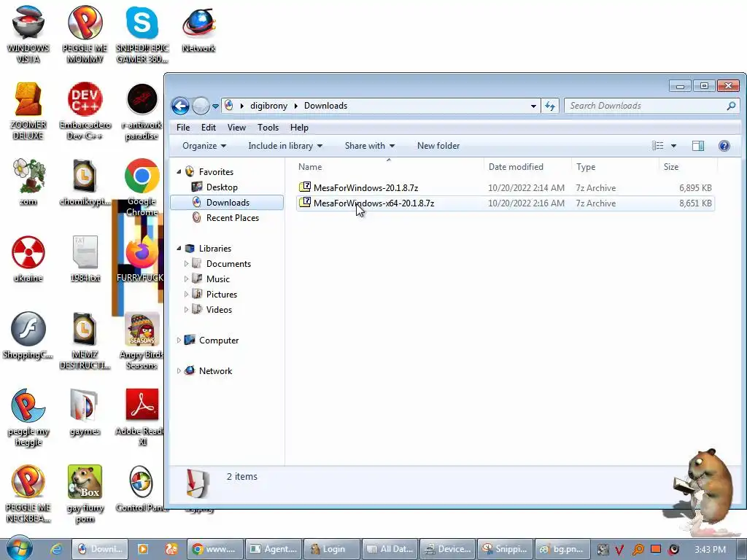Expand the Documents library node

186,263
